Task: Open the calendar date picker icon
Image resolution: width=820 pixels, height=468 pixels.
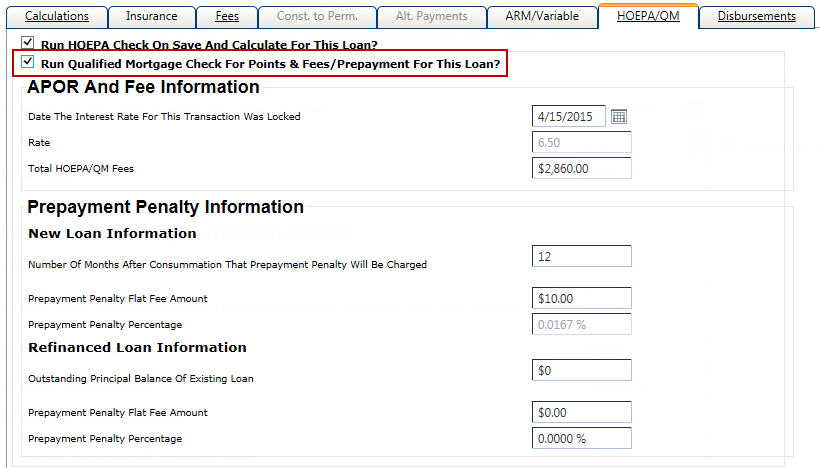Action: point(619,117)
